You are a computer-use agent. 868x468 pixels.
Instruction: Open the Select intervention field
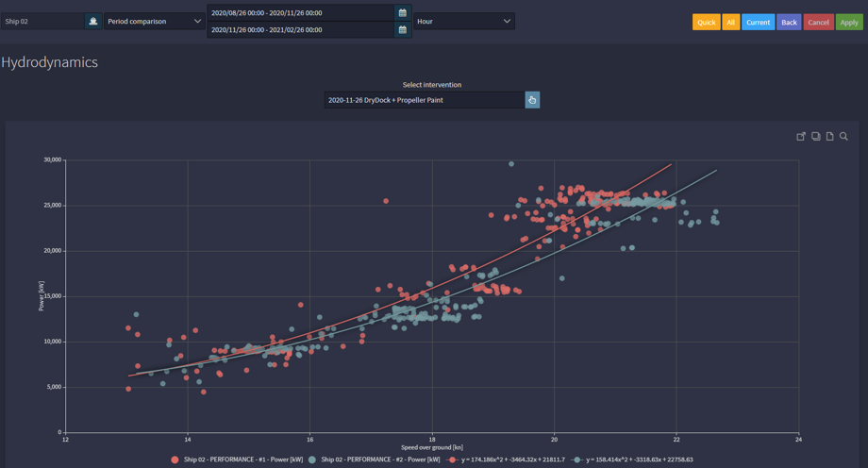point(424,100)
